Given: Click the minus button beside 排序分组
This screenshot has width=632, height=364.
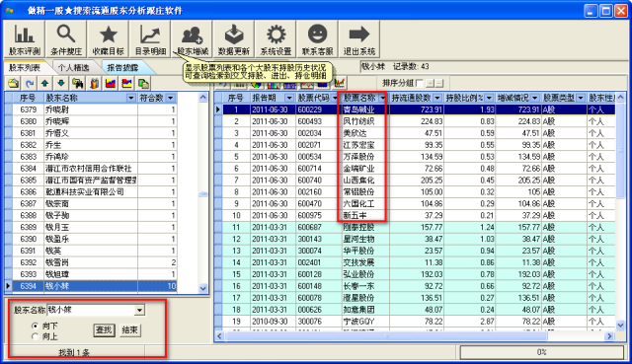Looking at the screenshot, I should pos(439,83).
